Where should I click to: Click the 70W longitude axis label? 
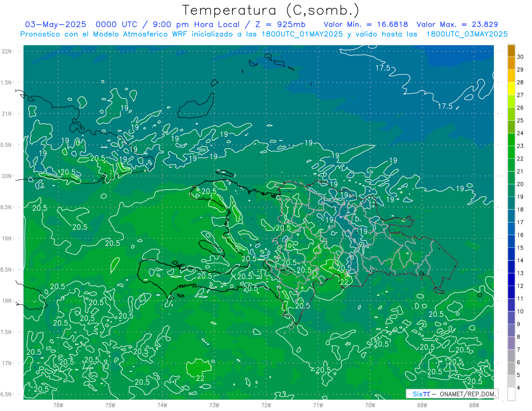click(x=370, y=405)
